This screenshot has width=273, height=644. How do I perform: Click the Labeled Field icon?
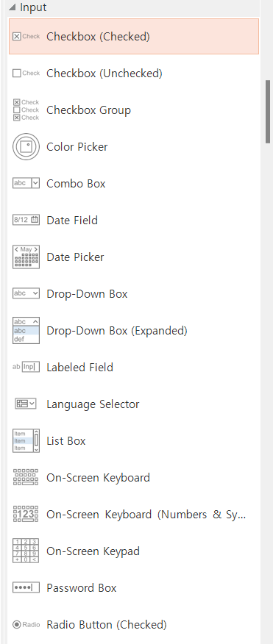point(26,367)
